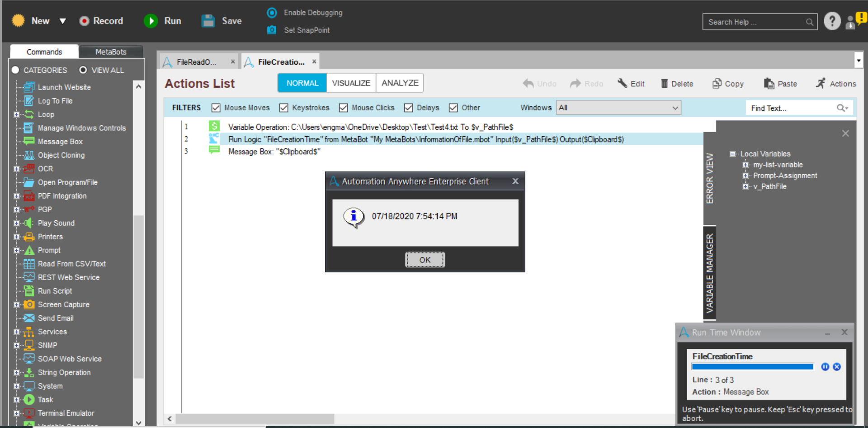This screenshot has width=868, height=428.
Task: Select the Run Script command icon
Action: 29,290
